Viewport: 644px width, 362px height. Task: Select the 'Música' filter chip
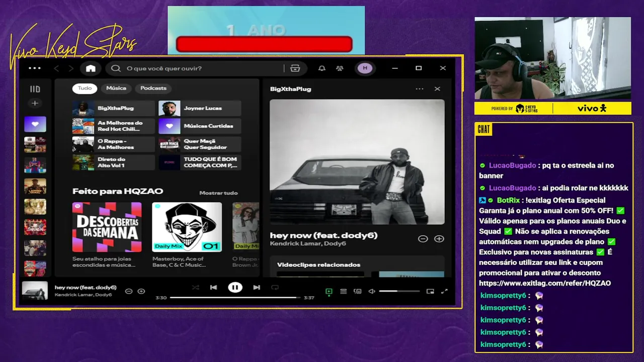pos(116,88)
